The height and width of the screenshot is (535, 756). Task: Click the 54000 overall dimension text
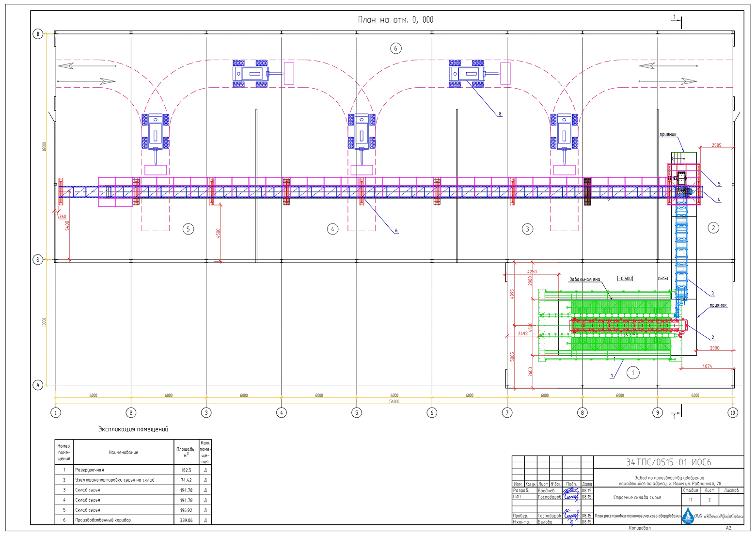pyautogui.click(x=394, y=402)
